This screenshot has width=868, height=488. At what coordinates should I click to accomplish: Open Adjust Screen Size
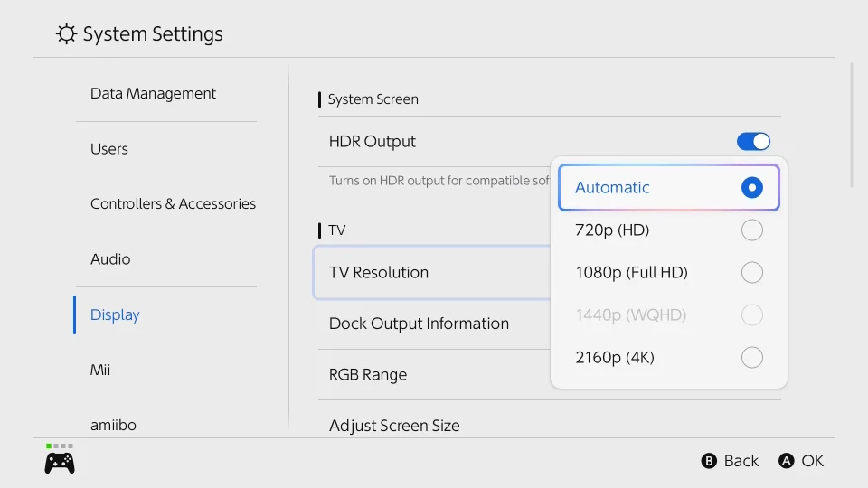pos(394,426)
